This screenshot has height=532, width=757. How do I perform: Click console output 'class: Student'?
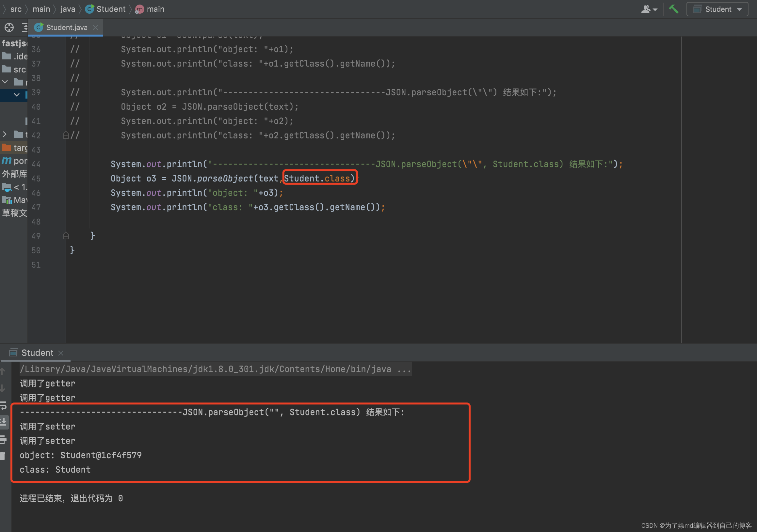click(55, 470)
